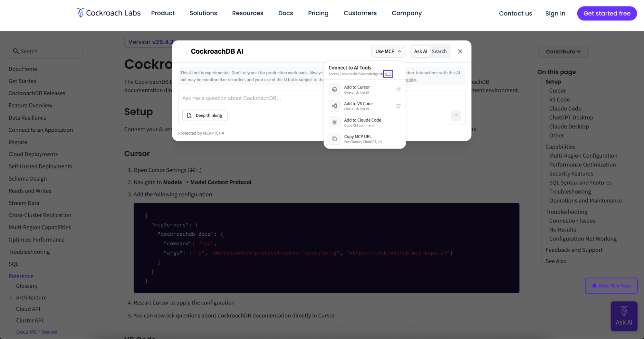The image size is (644, 339).
Task: Open Feature Overview in the sidebar
Action: [x=30, y=106]
